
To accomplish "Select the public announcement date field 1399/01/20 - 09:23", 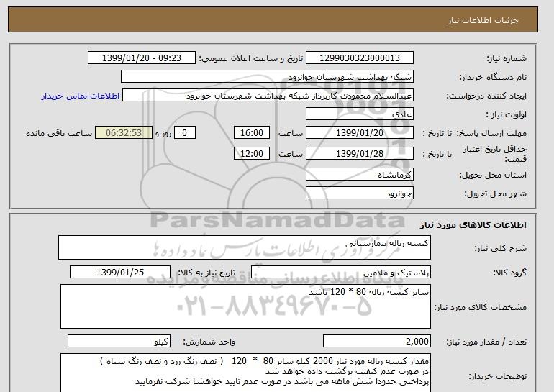I will [141, 58].
